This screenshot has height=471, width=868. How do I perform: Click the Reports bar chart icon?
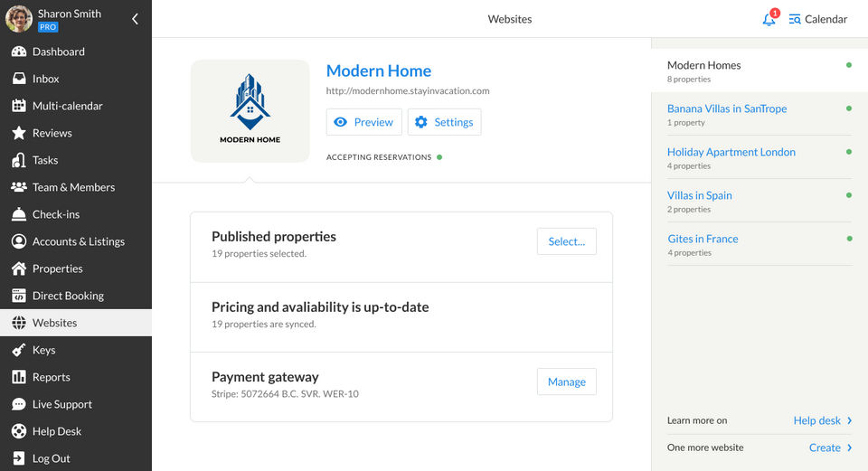click(18, 377)
